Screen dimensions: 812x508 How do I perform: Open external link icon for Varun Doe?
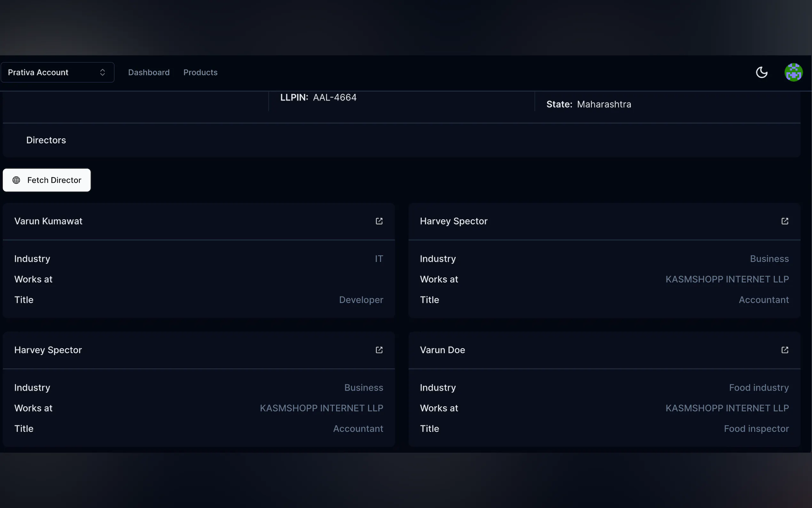pos(785,350)
